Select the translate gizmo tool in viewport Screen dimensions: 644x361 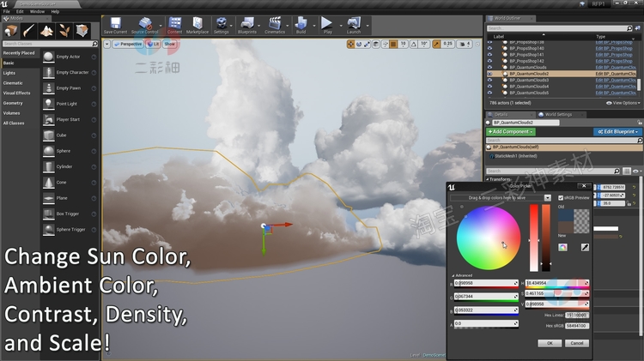pos(350,44)
